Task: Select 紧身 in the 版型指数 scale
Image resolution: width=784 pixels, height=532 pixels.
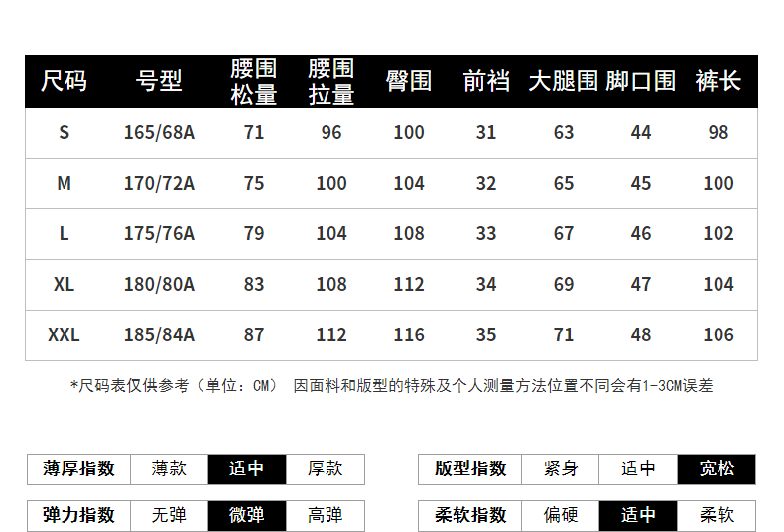Action: (x=561, y=469)
